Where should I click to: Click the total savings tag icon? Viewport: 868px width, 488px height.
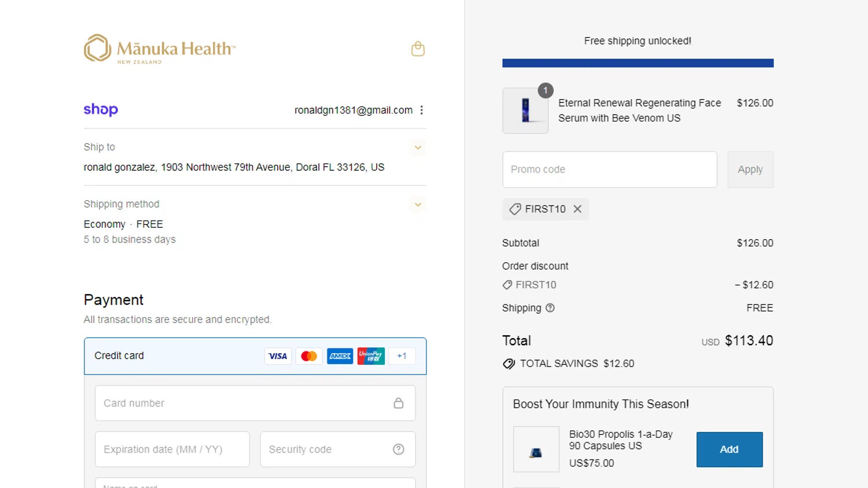tap(509, 364)
